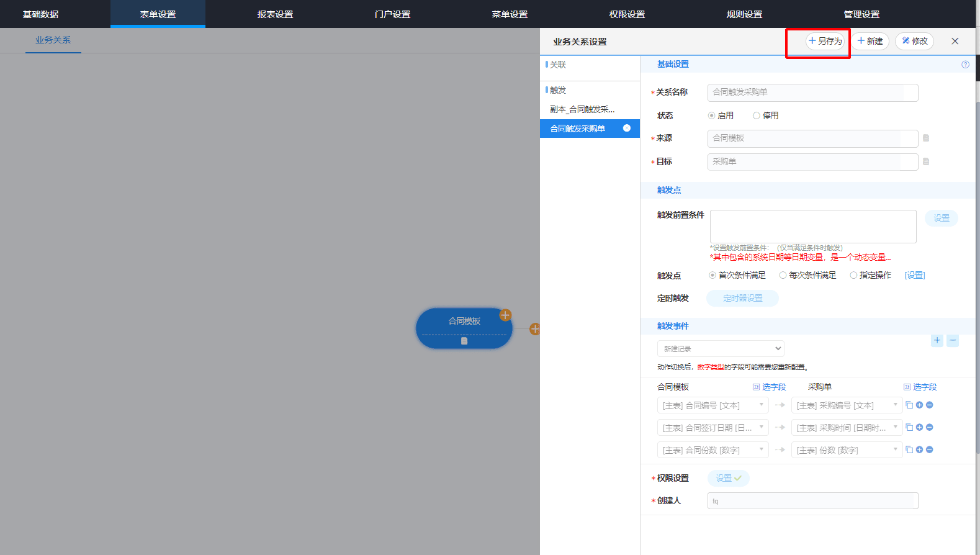Click the white circle icon on 合同触发采购单
The image size is (980, 555).
[627, 128]
